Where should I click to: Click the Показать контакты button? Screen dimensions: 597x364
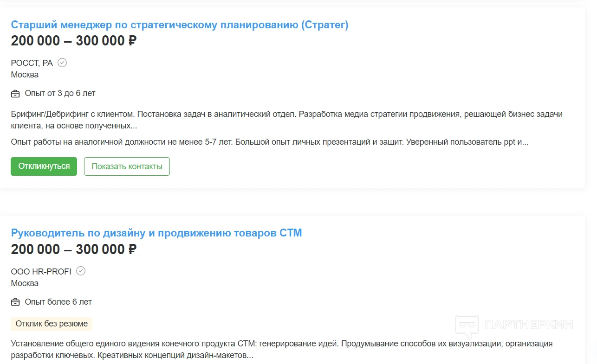click(x=127, y=166)
